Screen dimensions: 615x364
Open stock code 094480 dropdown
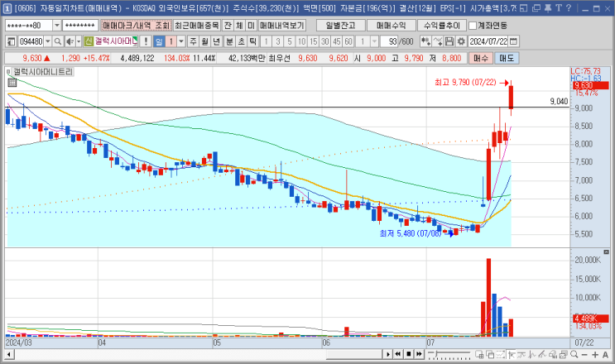click(x=48, y=41)
